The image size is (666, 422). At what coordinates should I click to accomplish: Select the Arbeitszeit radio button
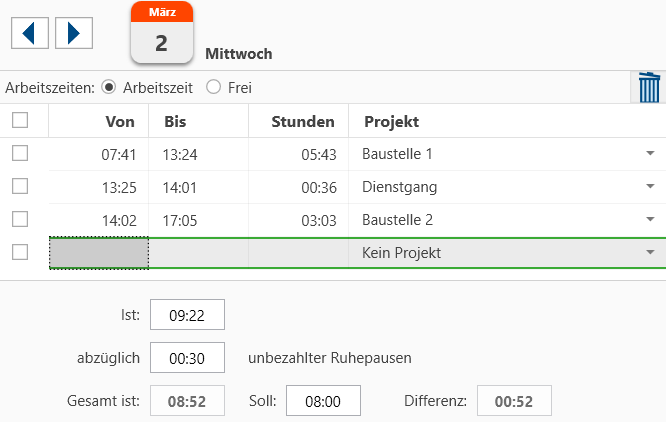click(x=109, y=87)
